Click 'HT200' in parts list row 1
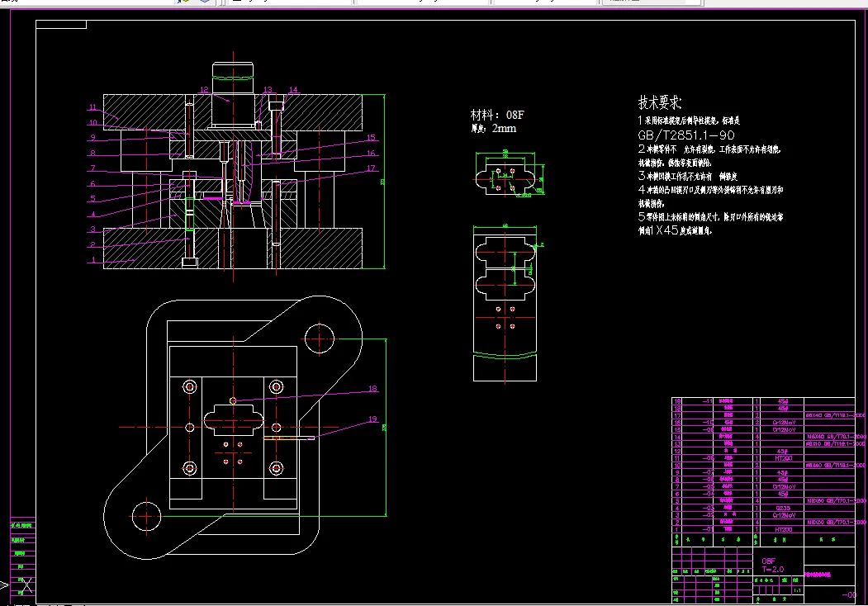The image size is (868, 606). click(x=783, y=529)
